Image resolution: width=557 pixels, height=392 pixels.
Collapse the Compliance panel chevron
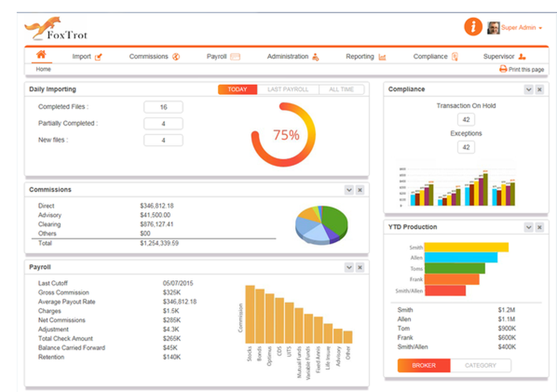pos(529,90)
